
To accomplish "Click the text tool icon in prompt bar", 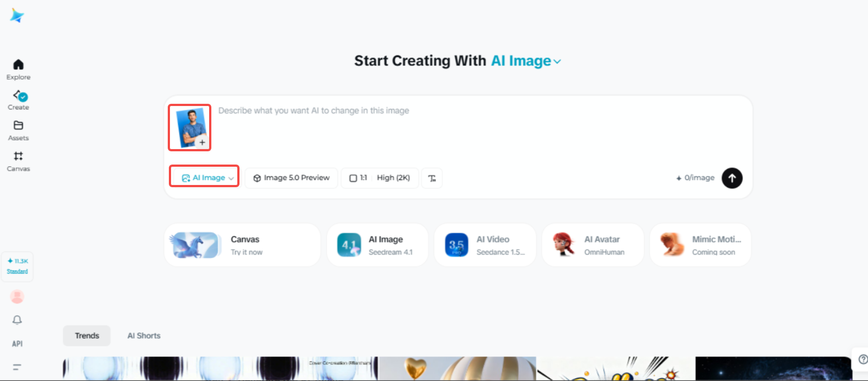I will pyautogui.click(x=432, y=178).
